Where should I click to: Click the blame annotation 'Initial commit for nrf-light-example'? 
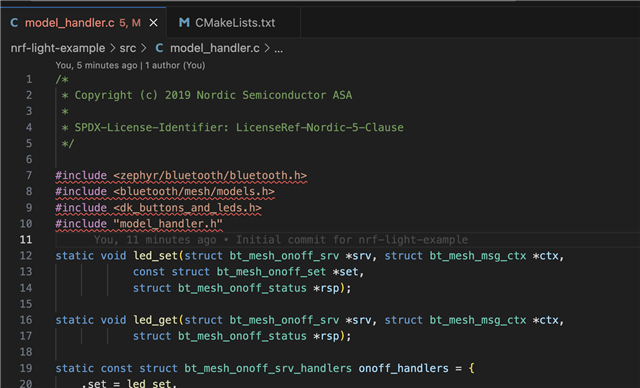pyautogui.click(x=352, y=240)
